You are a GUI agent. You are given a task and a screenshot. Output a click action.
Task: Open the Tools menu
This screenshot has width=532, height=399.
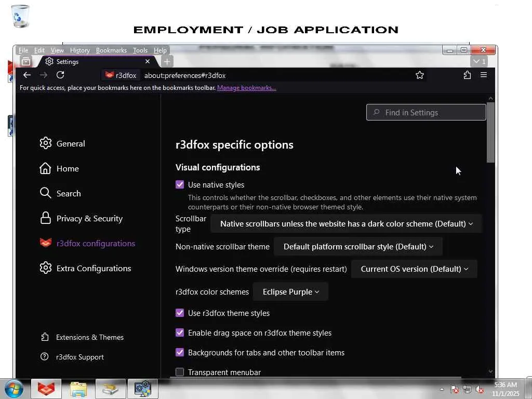pos(140,50)
